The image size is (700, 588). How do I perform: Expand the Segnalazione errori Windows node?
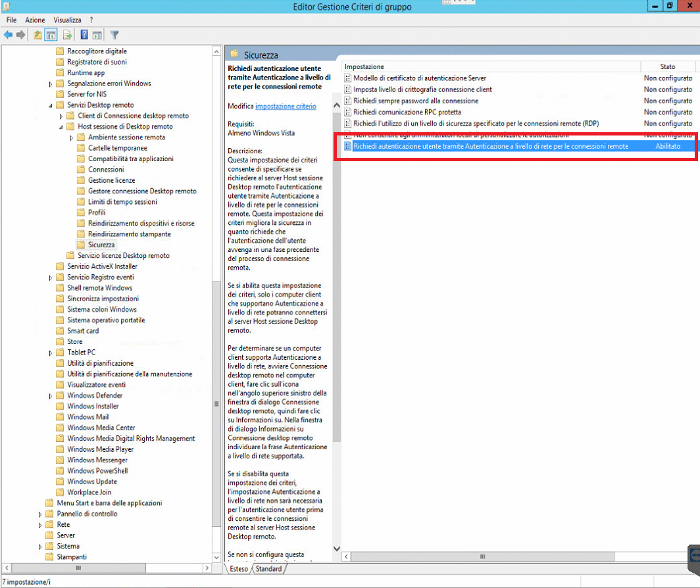tap(51, 84)
